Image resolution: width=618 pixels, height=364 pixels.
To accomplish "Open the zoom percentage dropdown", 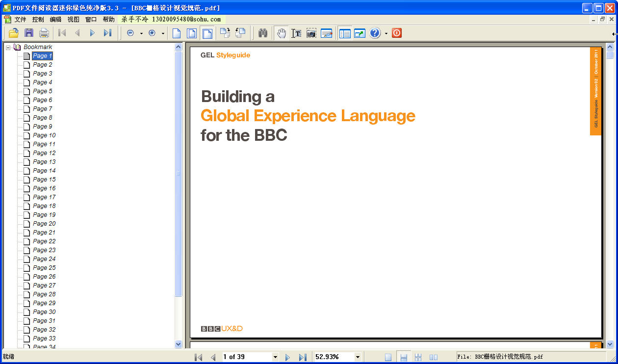I will pyautogui.click(x=358, y=357).
